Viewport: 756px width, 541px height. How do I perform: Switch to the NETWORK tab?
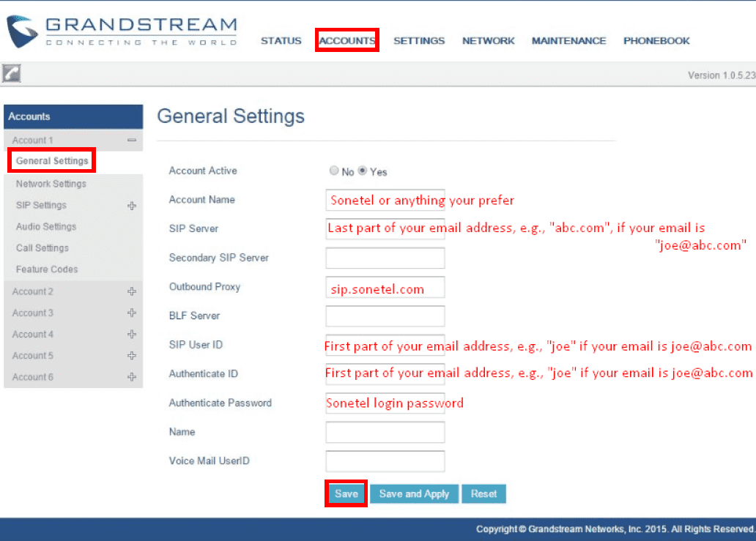488,41
